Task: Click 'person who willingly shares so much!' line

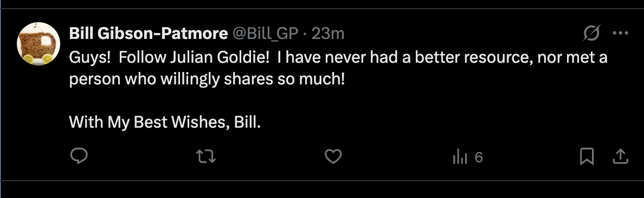Action: click(x=207, y=79)
